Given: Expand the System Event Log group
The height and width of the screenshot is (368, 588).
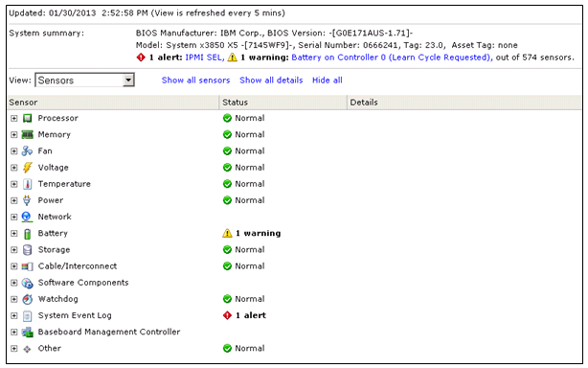Looking at the screenshot, I should tap(13, 315).
